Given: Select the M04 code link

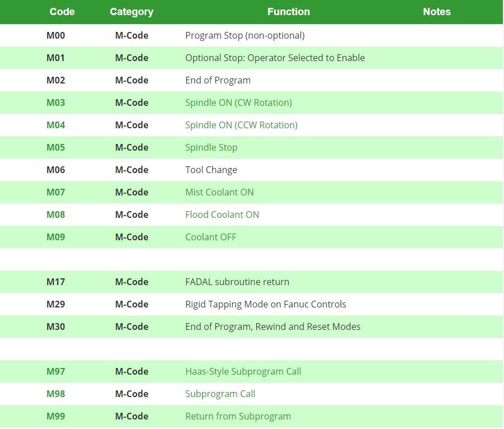Looking at the screenshot, I should tap(56, 125).
